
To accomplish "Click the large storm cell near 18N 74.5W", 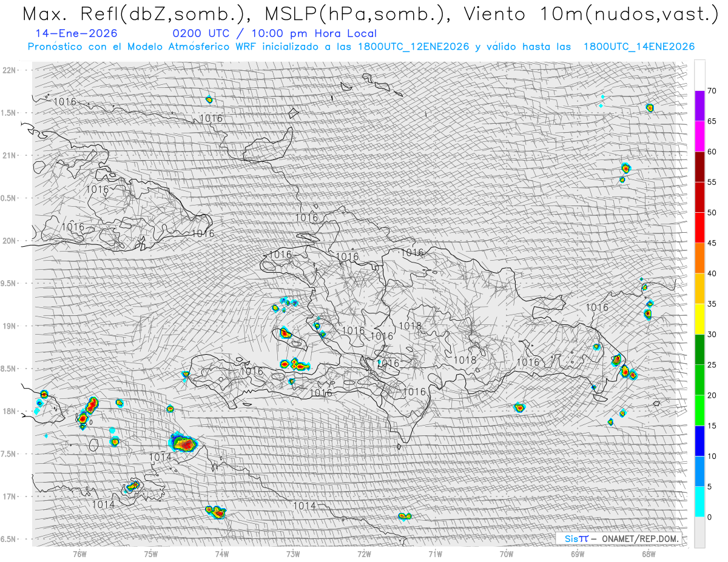I will pos(183,443).
